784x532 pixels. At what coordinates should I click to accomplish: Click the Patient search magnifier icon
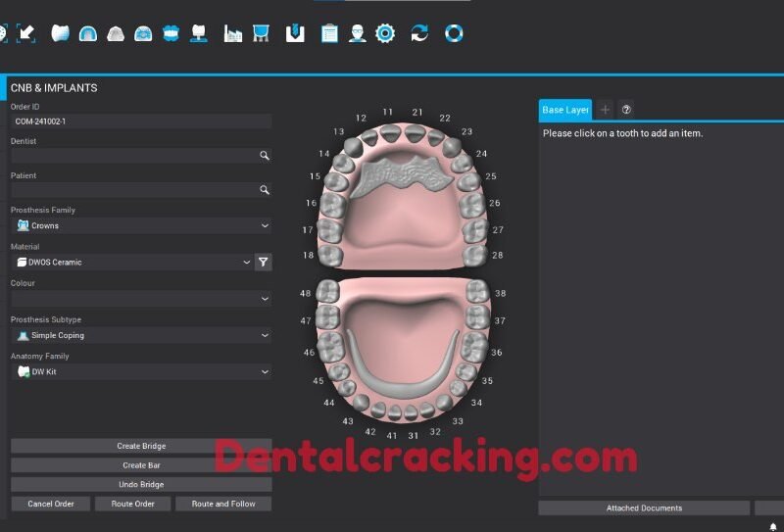click(x=265, y=190)
